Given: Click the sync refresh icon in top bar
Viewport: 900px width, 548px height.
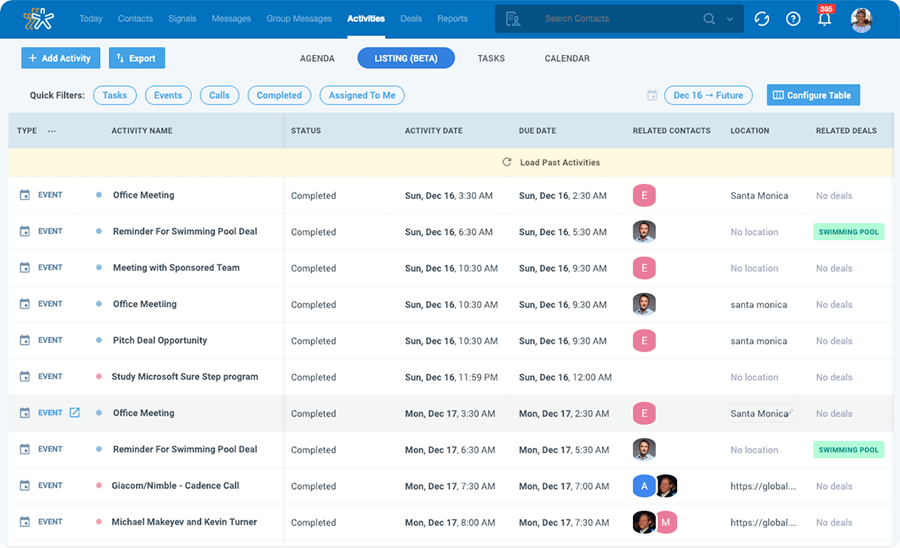Looking at the screenshot, I should (x=762, y=19).
